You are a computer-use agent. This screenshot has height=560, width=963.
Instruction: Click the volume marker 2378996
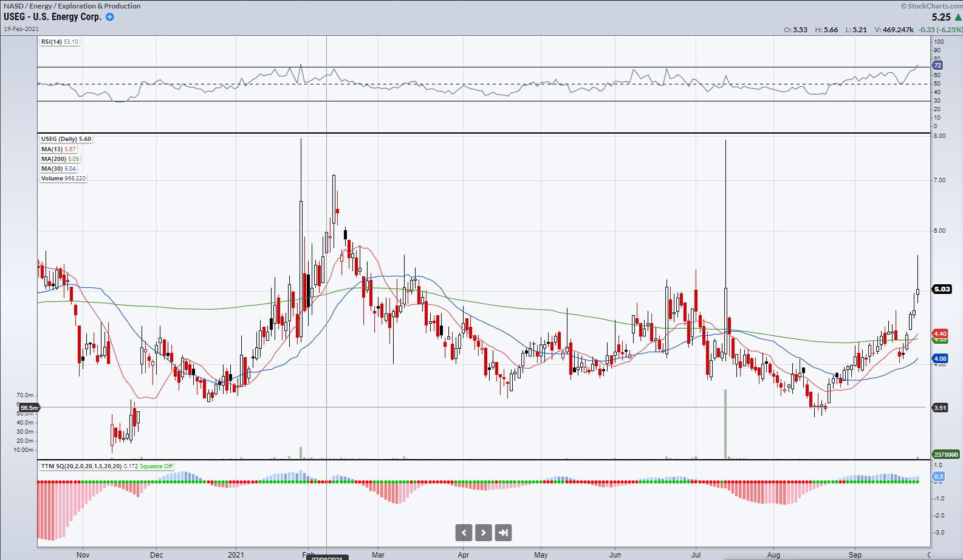pos(946,454)
